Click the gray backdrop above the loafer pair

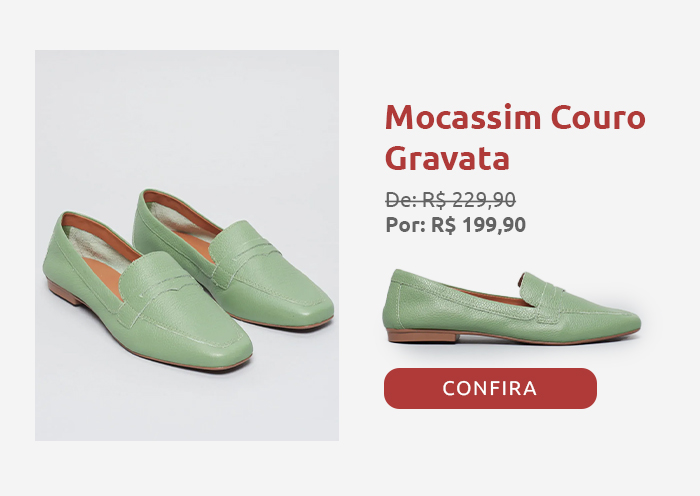(187, 116)
